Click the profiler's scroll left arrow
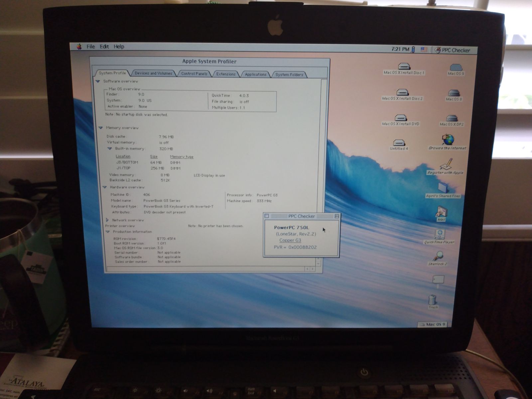Viewport: 532px width, 399px height. pos(307,269)
